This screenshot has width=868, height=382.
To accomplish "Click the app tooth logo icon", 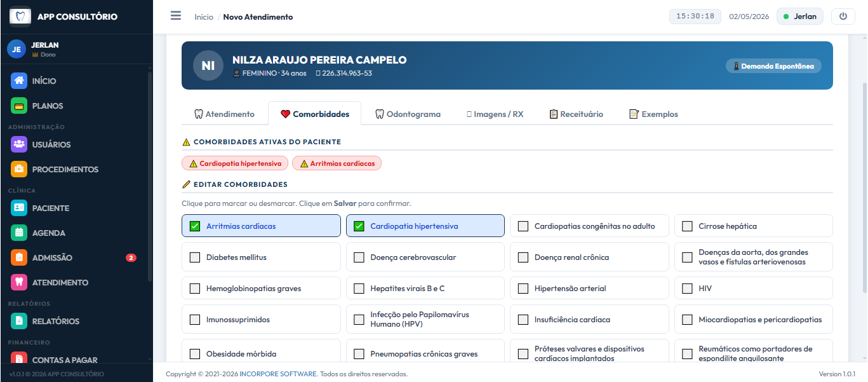I will pos(20,17).
